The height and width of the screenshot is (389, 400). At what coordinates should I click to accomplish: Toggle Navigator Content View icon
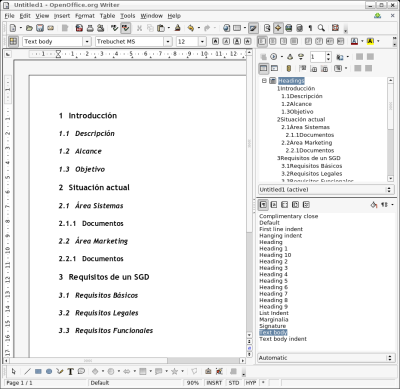[274, 68]
